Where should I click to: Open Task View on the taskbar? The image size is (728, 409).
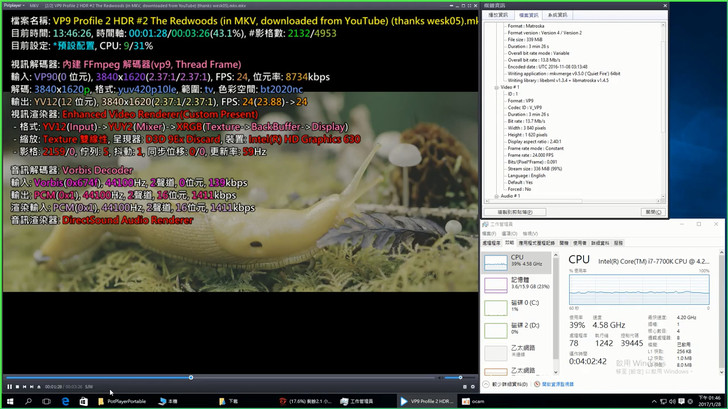47,401
